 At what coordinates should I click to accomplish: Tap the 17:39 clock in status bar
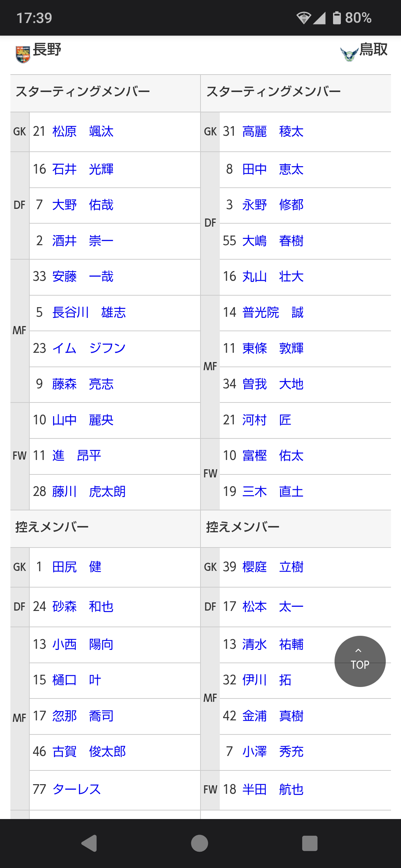pos(34,18)
